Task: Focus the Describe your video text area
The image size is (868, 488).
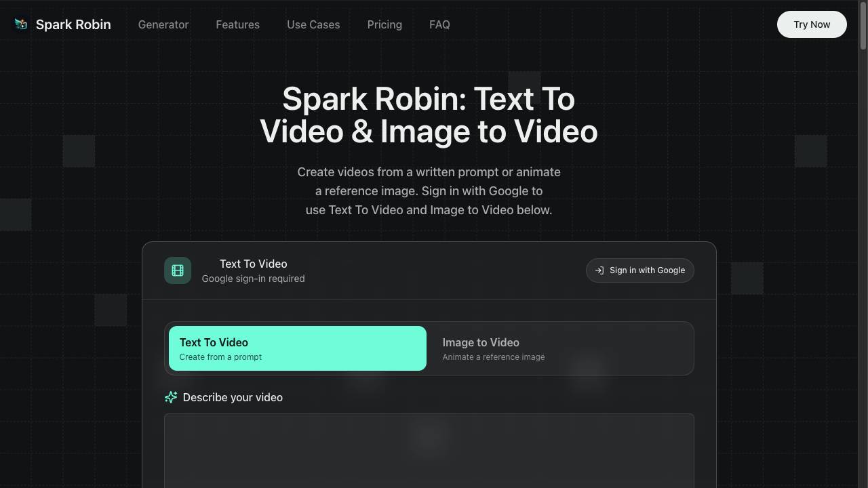Action: (429, 451)
